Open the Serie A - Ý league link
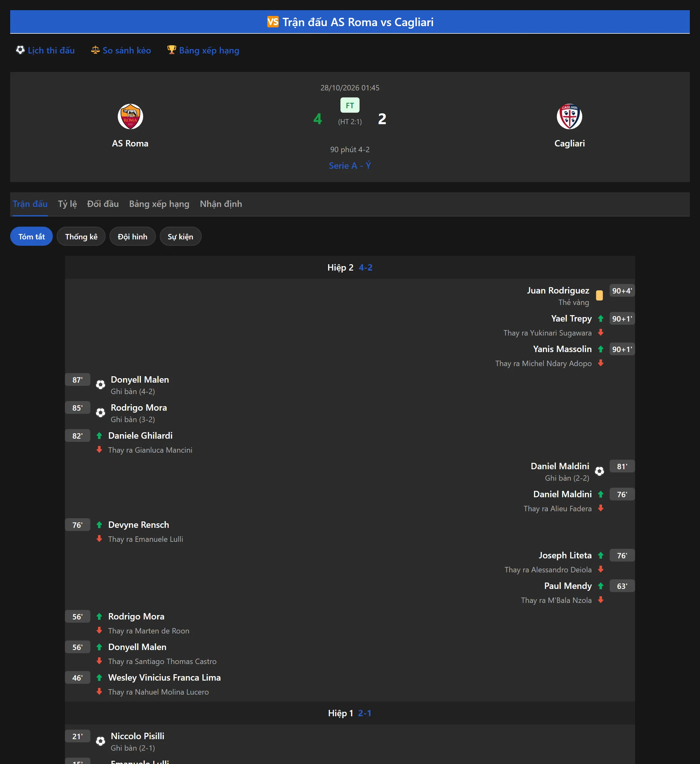Viewport: 700px width, 764px height. (350, 166)
